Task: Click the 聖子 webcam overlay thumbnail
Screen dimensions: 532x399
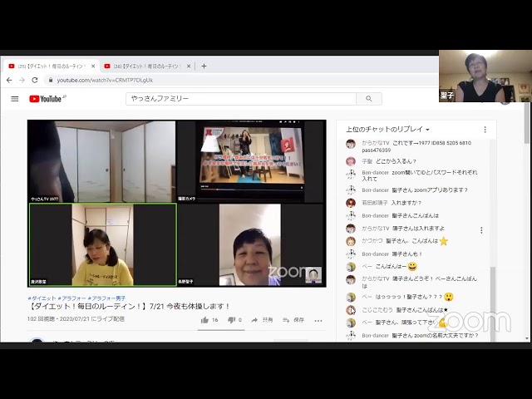Action: pyautogui.click(x=485, y=76)
